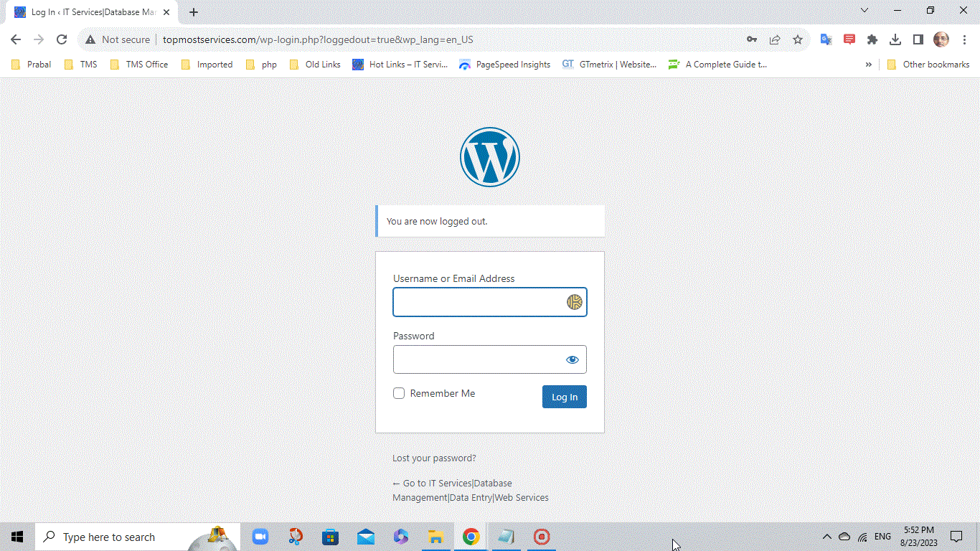Toggle the browser side panel icon
This screenshot has width=980, height=551.
(918, 39)
